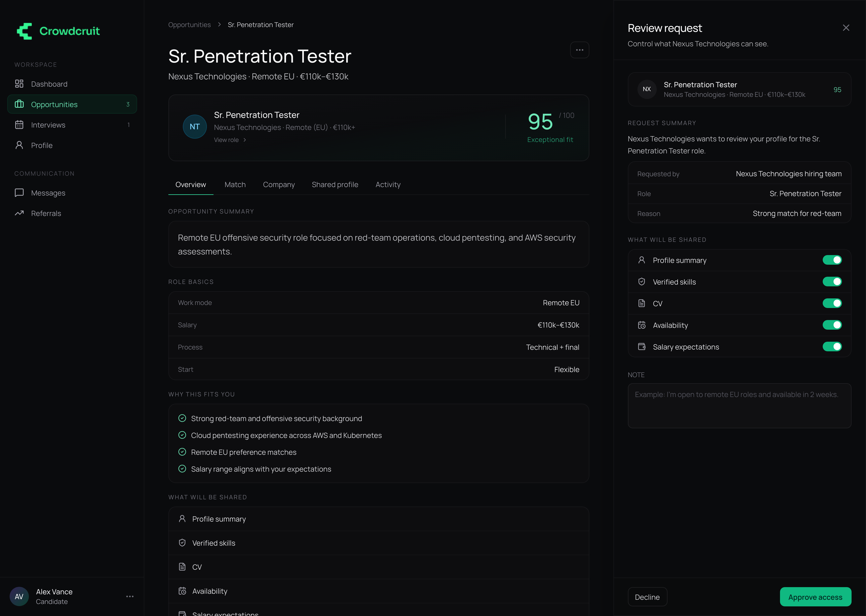Disable Salary expectations toggle
Screen dimensions: 866x616
coord(832,347)
